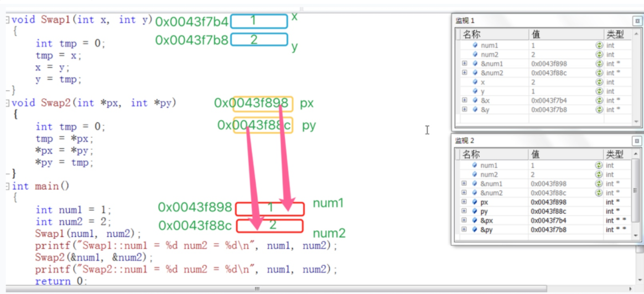Select the y value 1 in 监视 1
This screenshot has width=644, height=294.
(533, 91)
